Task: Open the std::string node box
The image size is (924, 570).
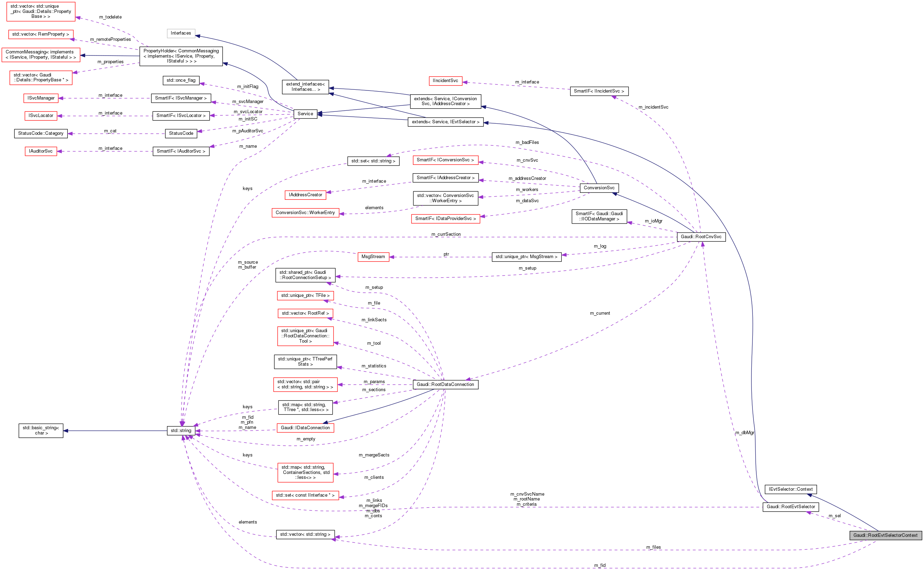Action: [x=181, y=431]
